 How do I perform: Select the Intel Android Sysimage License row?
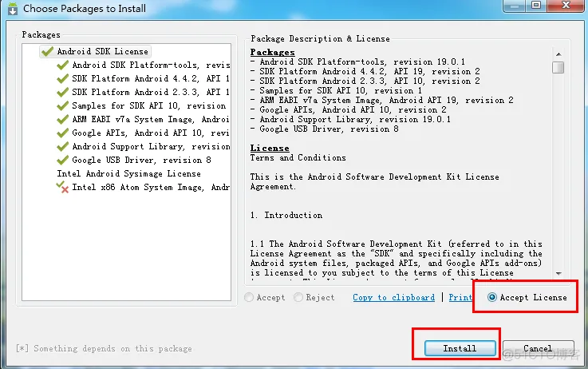pos(128,174)
